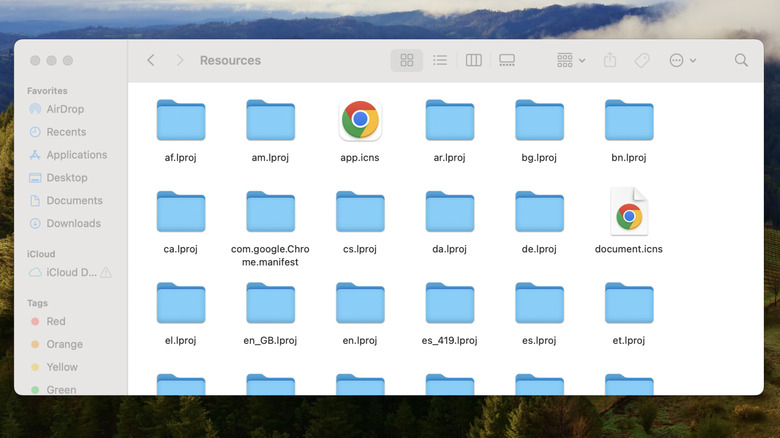Click the Share toolbar icon
This screenshot has height=438, width=780.
coord(610,60)
